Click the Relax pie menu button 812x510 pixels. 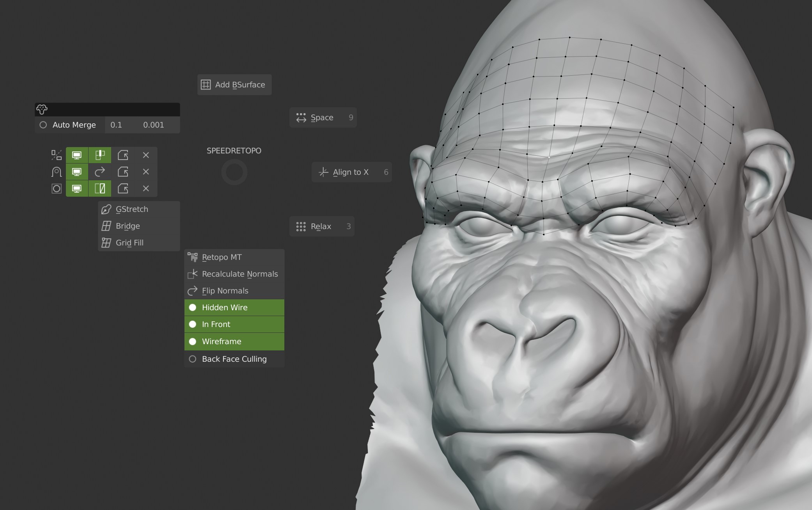pos(322,226)
